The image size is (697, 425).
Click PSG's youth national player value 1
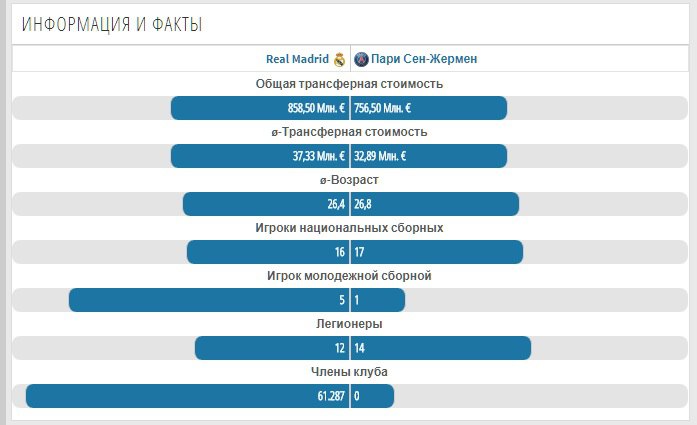357,300
